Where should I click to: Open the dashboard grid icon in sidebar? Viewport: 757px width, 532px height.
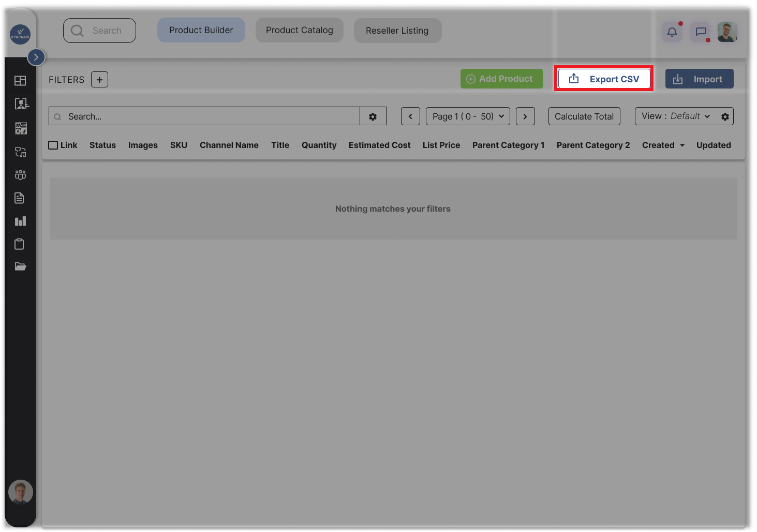click(x=20, y=81)
